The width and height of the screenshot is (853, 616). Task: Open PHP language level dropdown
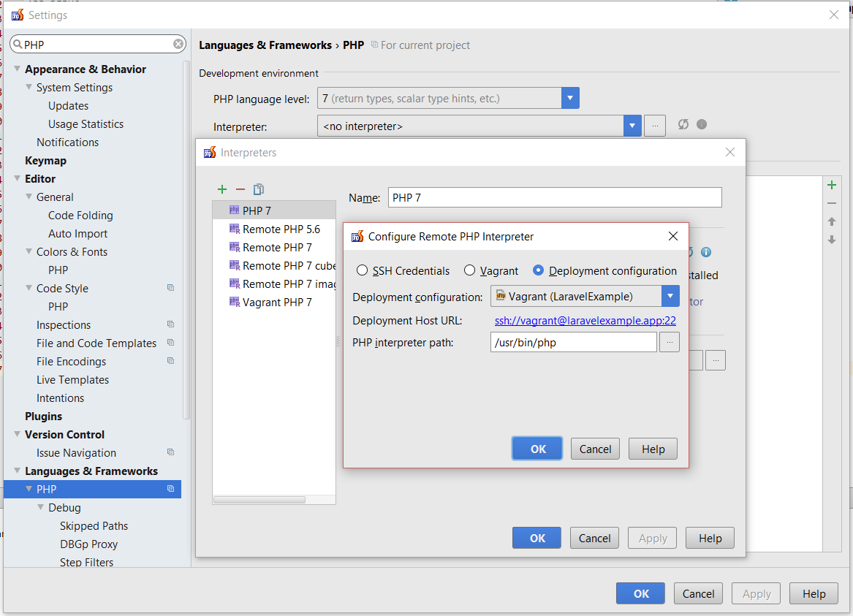(x=570, y=99)
